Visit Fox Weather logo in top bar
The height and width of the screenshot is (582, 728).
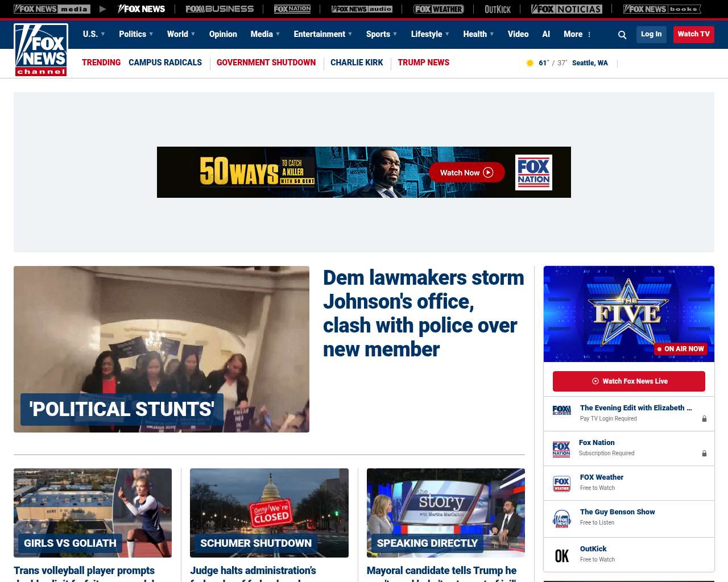pyautogui.click(x=439, y=9)
